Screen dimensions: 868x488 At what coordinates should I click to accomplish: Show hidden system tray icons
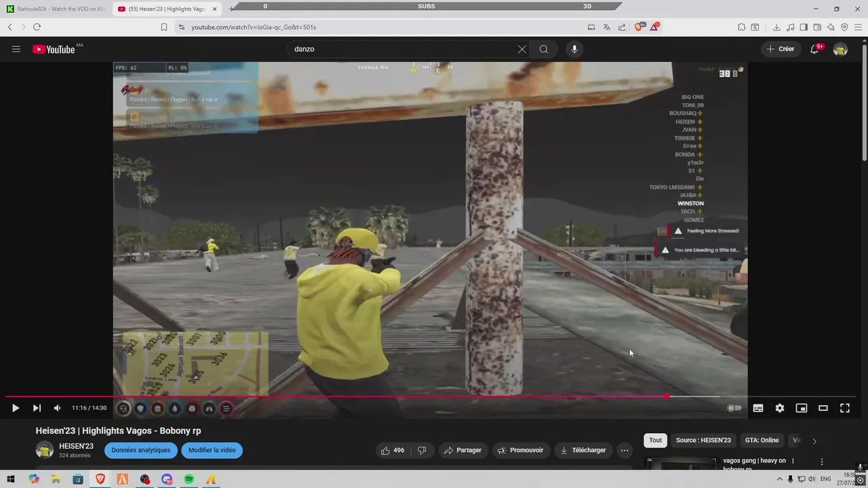coord(780,479)
